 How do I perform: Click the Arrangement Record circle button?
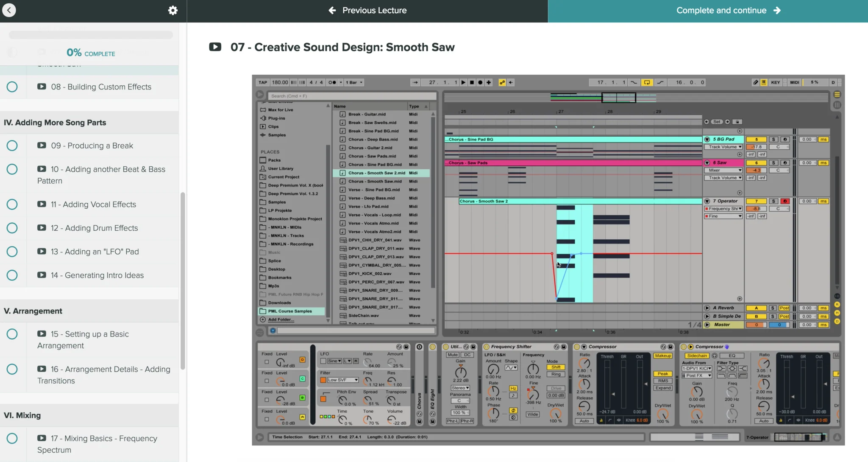[480, 82]
